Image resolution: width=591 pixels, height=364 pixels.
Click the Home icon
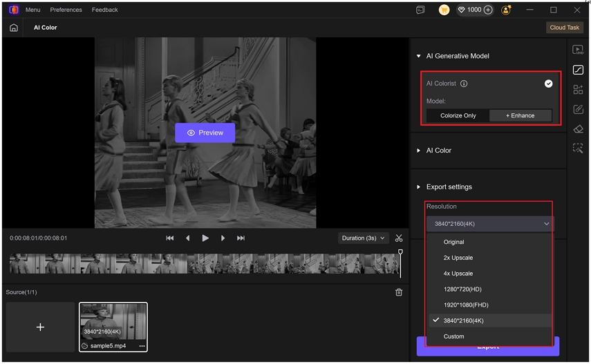(x=14, y=28)
